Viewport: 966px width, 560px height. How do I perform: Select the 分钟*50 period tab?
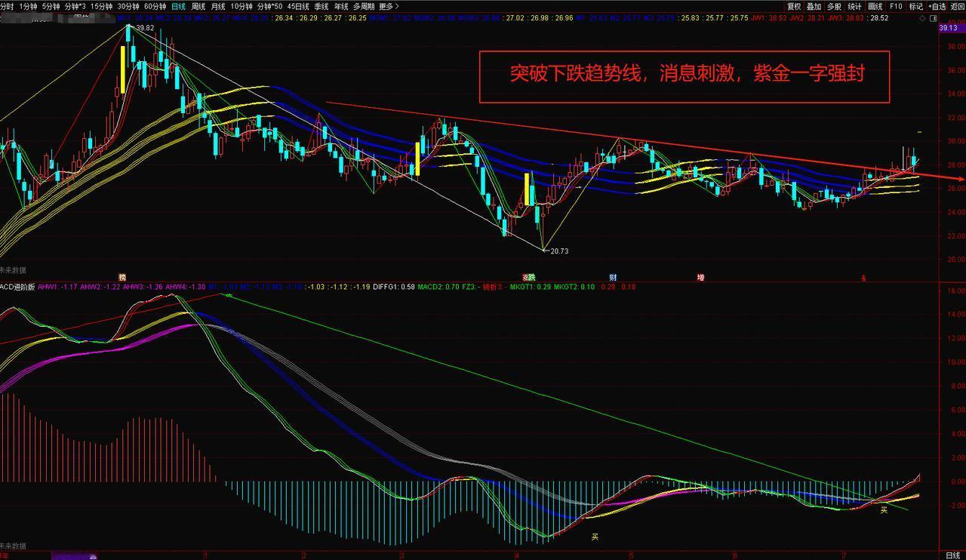[x=269, y=6]
